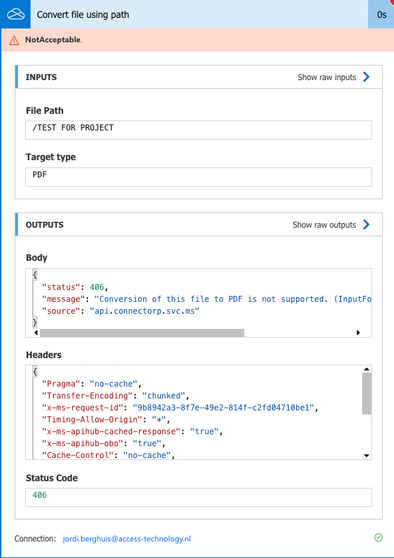
Task: Collapse the Convert file using path header
Action: coord(199,14)
